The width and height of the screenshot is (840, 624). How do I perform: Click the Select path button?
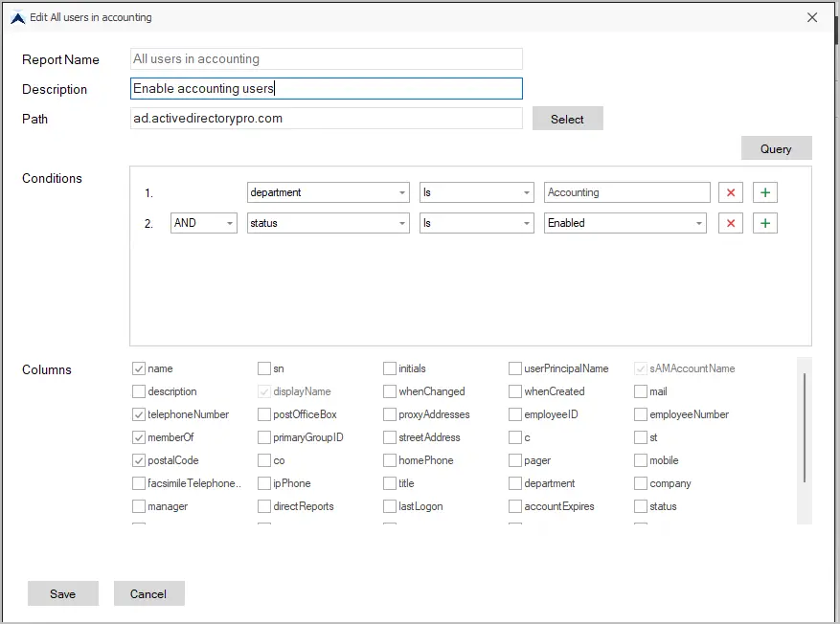pos(567,119)
